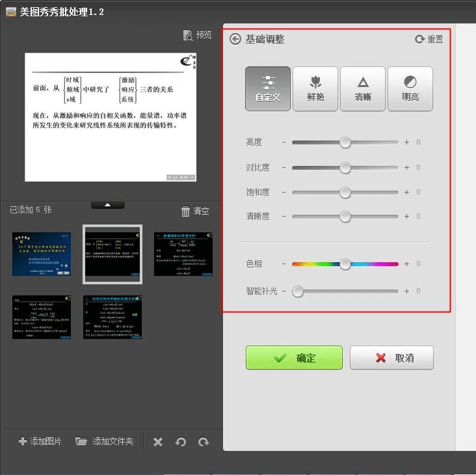
Task: Select the blue title slide thumbnail
Action: 42,254
